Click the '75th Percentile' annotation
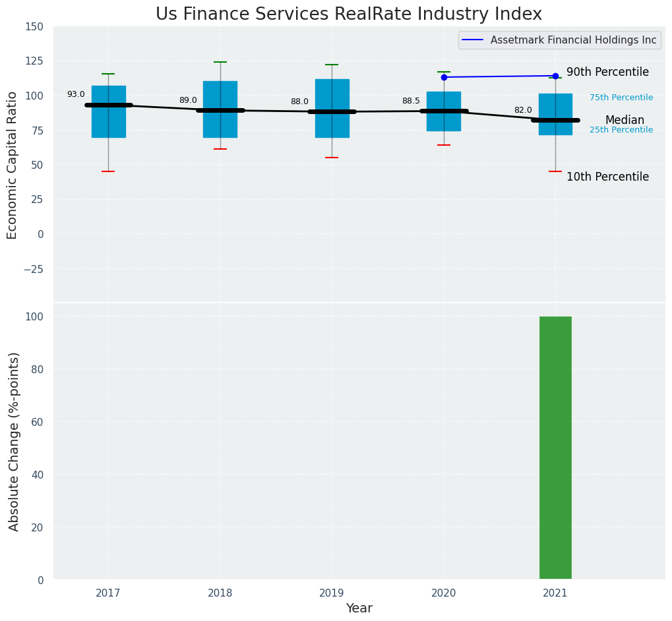 point(621,98)
